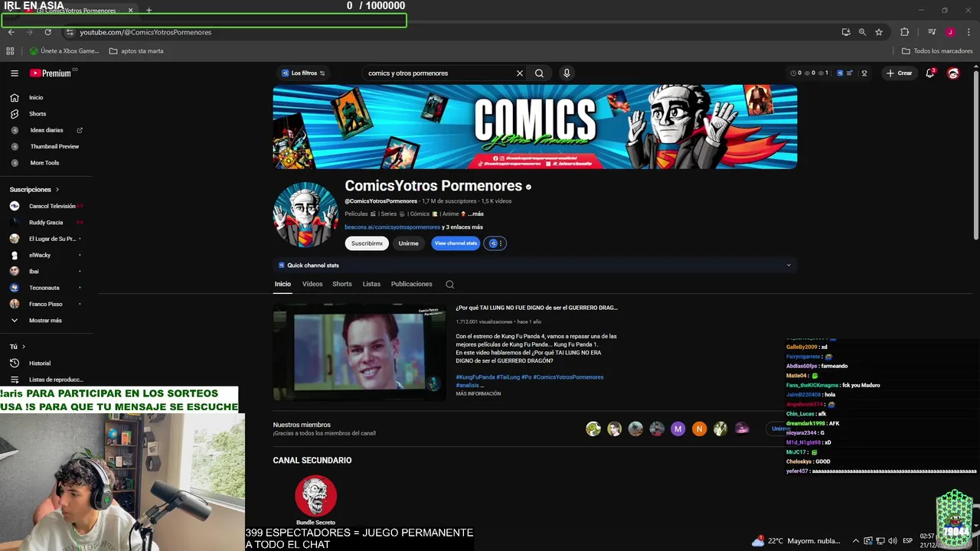Switch to the Videos channel tab
The width and height of the screenshot is (980, 551).
[x=312, y=284]
